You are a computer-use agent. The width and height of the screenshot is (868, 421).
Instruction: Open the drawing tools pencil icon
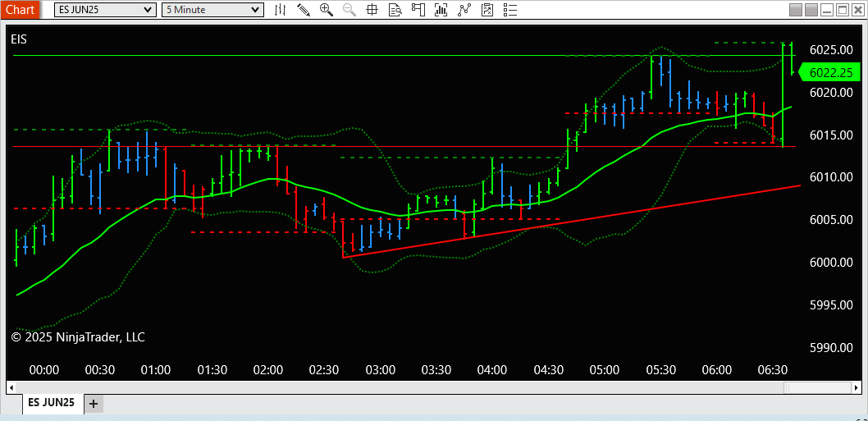point(304,9)
